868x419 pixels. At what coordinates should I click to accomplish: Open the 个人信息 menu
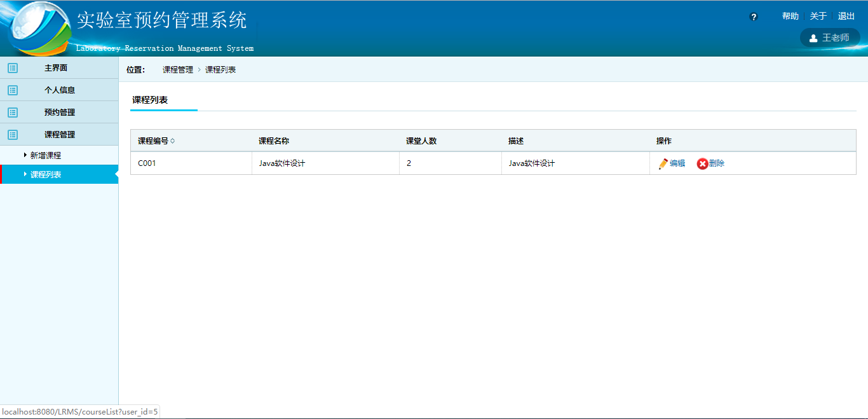(59, 90)
